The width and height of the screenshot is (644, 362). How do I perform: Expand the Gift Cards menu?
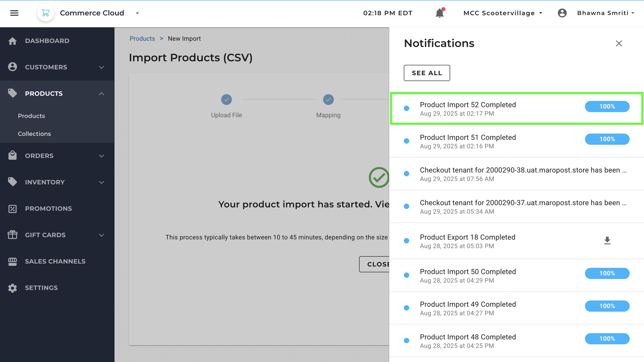pyautogui.click(x=101, y=235)
